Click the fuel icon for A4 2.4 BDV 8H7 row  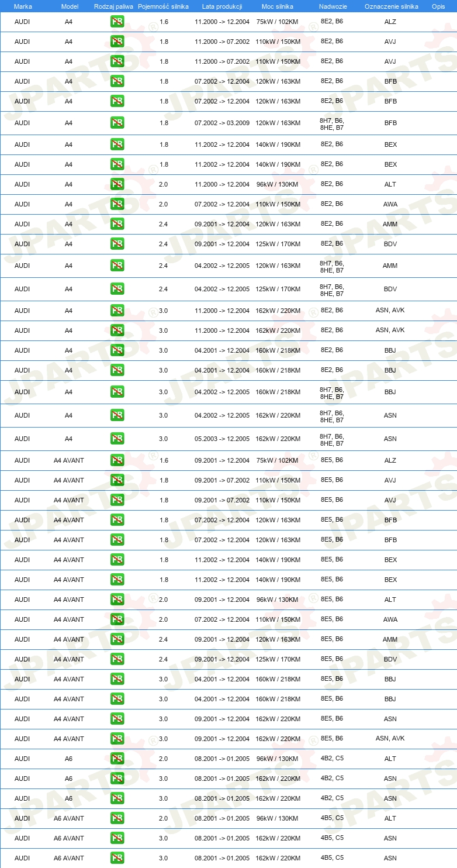coord(117,289)
